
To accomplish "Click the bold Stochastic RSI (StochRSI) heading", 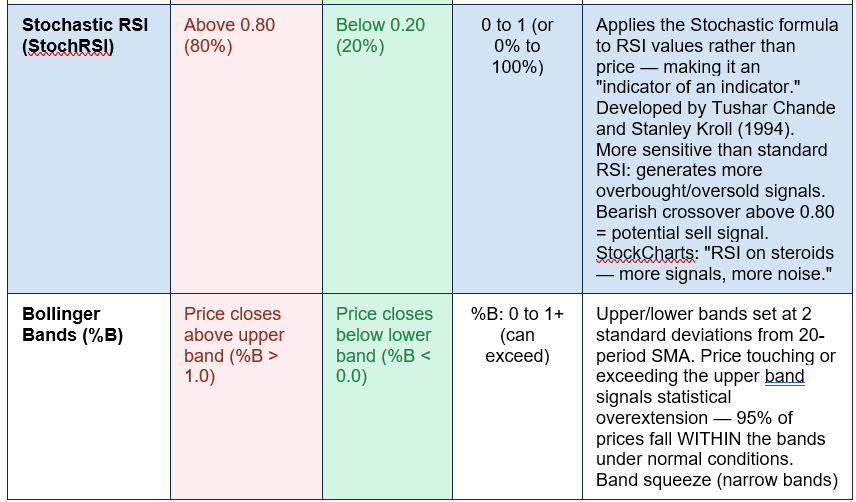I will tap(85, 35).
